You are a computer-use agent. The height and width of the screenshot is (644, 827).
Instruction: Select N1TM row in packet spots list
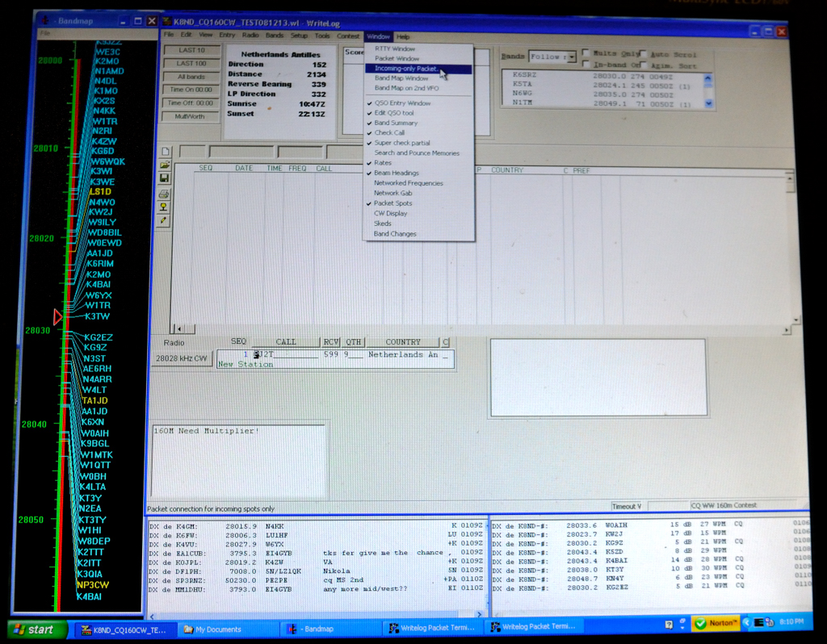pyautogui.click(x=602, y=103)
